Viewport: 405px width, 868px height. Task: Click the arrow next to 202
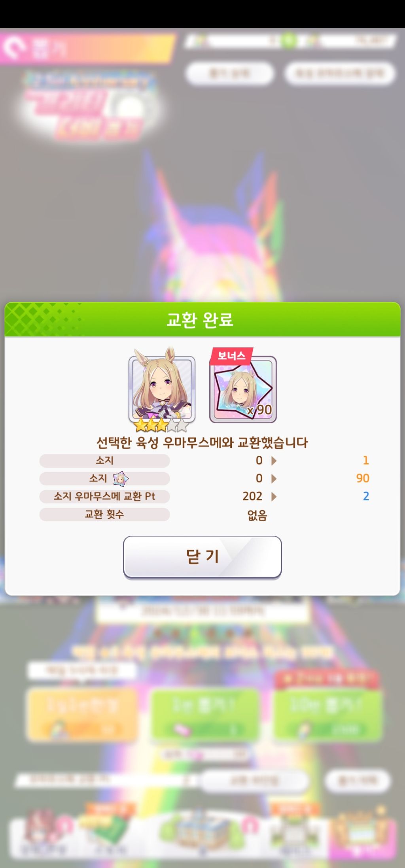coord(274,496)
